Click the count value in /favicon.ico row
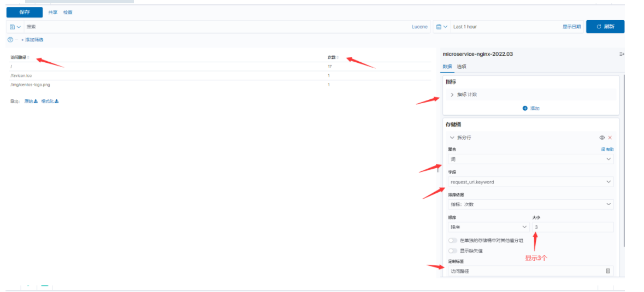 (x=329, y=75)
